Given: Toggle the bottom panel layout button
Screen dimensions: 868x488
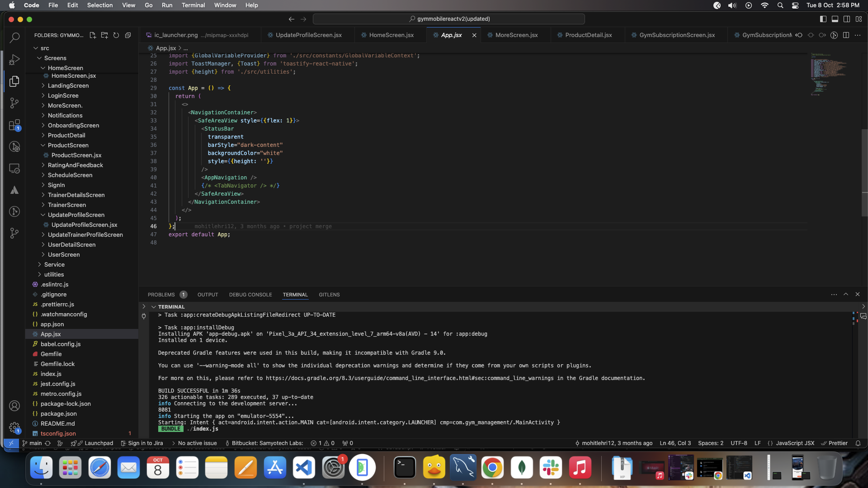Looking at the screenshot, I should pyautogui.click(x=835, y=19).
